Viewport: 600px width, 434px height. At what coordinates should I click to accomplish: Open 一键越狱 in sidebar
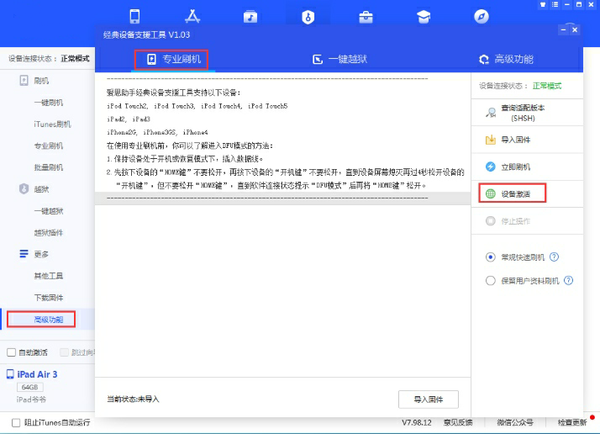(48, 211)
